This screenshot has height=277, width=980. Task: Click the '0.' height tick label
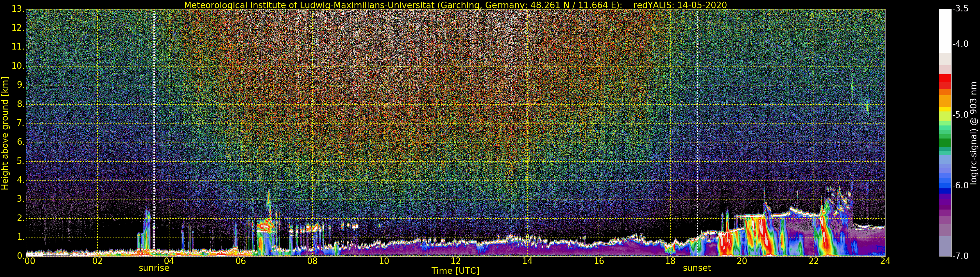point(21,256)
